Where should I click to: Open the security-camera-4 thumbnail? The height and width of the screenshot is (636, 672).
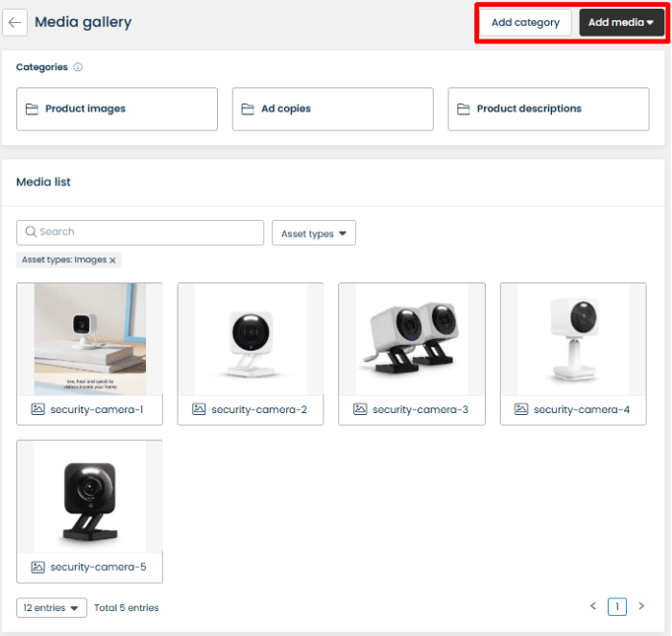[x=573, y=339]
